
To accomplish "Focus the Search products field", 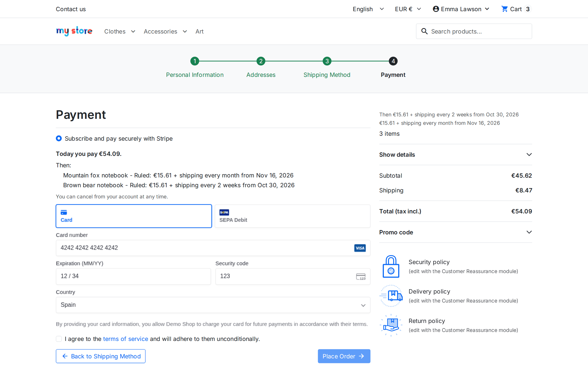I will pos(474,31).
